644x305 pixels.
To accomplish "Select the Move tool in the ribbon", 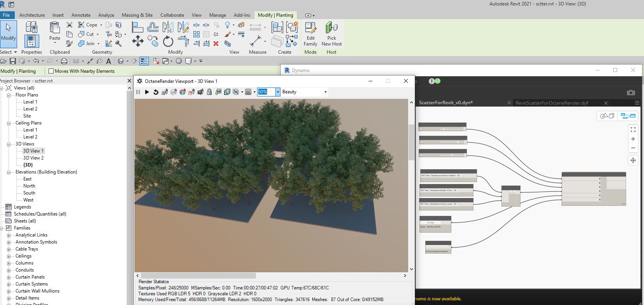I will (x=138, y=41).
